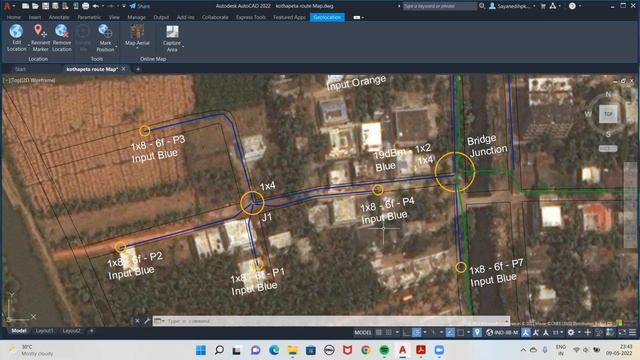Open File Explorer from the taskbar
Image resolution: width=640 pixels, height=360 pixels.
click(x=293, y=350)
